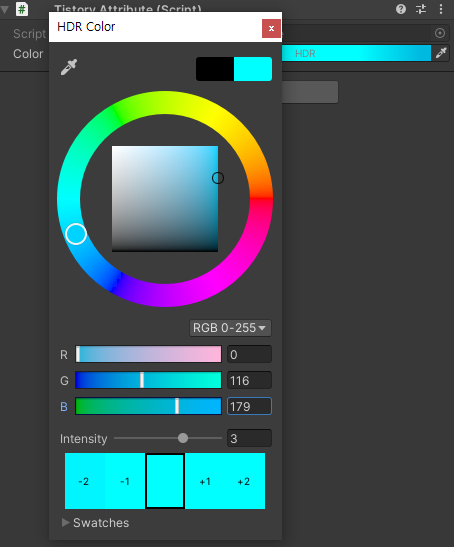Click the hue ring handle
Screen dimensions: 454x547
76,234
